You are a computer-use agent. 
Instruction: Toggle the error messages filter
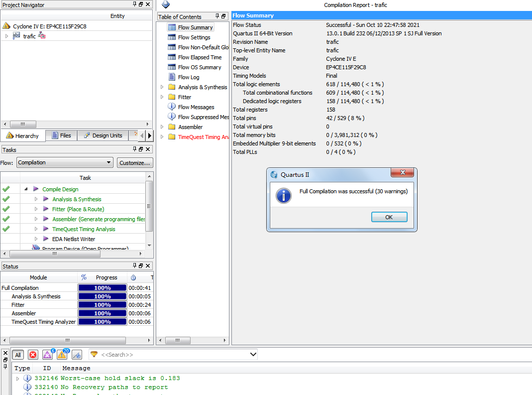click(x=33, y=355)
